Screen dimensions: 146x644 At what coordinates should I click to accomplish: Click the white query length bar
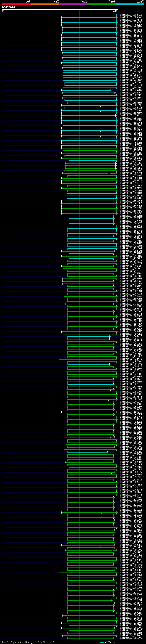tap(60, 9)
